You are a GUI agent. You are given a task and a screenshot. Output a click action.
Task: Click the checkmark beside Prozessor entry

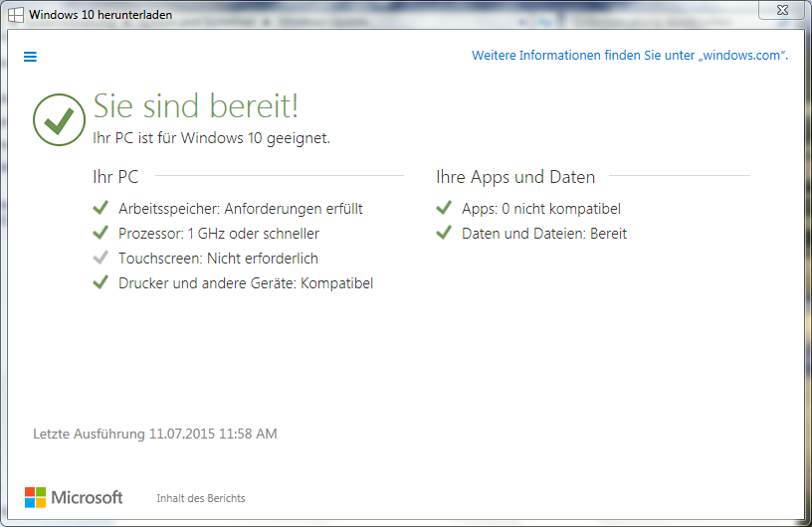pyautogui.click(x=100, y=233)
